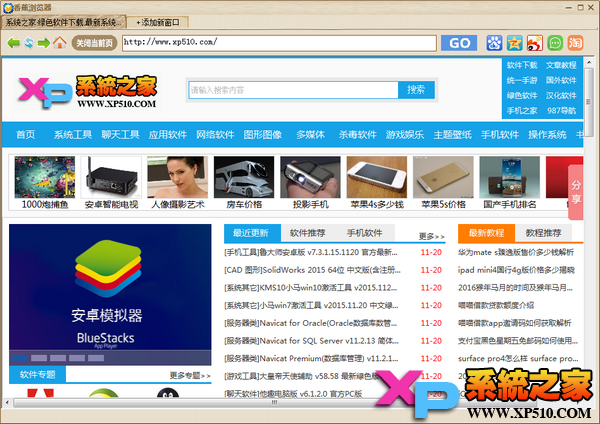This screenshot has height=424, width=600.
Task: Click the green forward arrow icon
Action: [x=44, y=43]
